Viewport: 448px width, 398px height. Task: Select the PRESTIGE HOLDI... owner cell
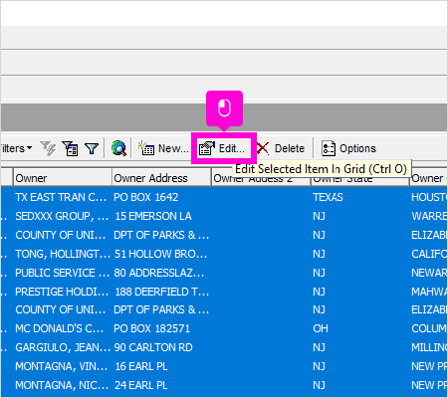click(x=62, y=292)
